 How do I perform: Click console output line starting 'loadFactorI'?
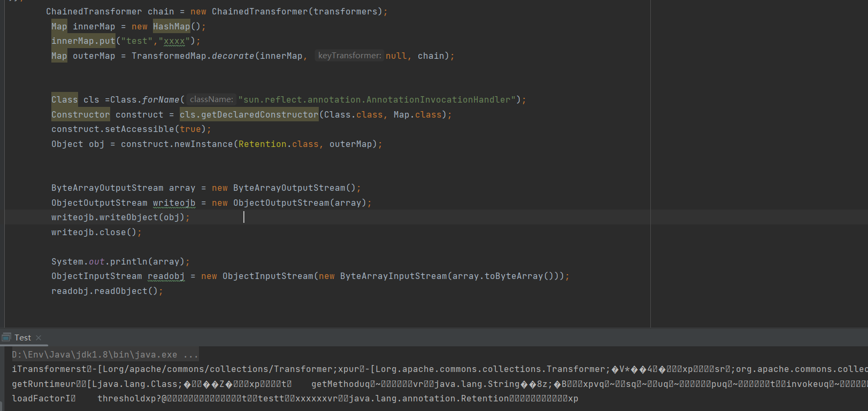click(x=295, y=398)
